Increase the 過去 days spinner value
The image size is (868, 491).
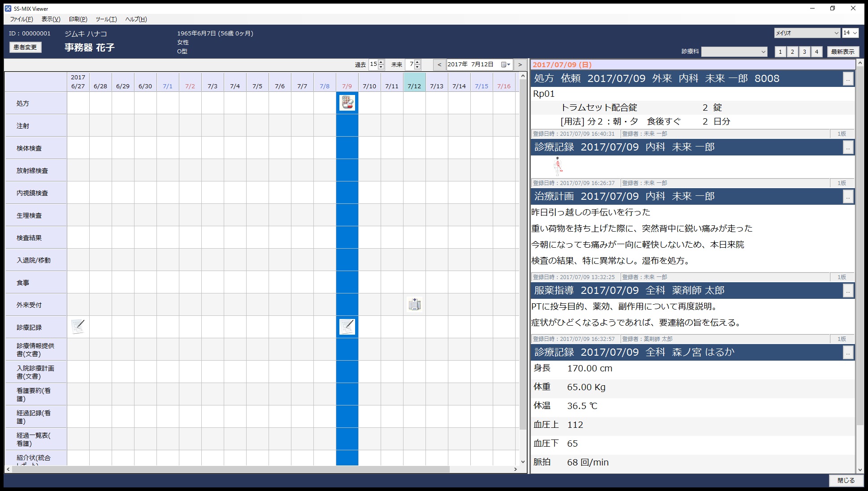click(381, 62)
